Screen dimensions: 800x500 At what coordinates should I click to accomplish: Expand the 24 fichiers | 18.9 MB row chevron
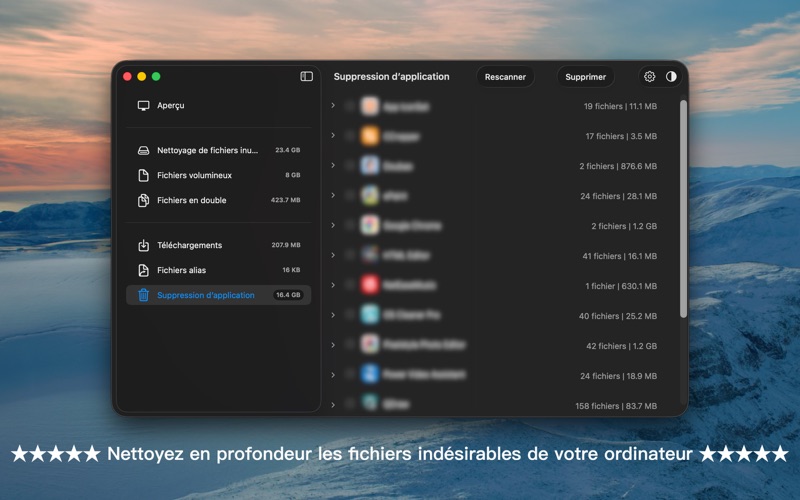[333, 375]
